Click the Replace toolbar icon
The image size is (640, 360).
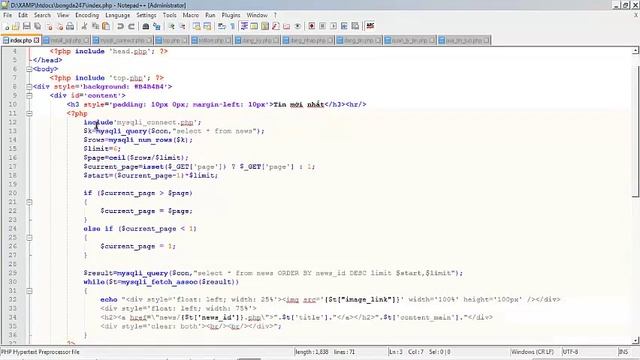coord(156,27)
